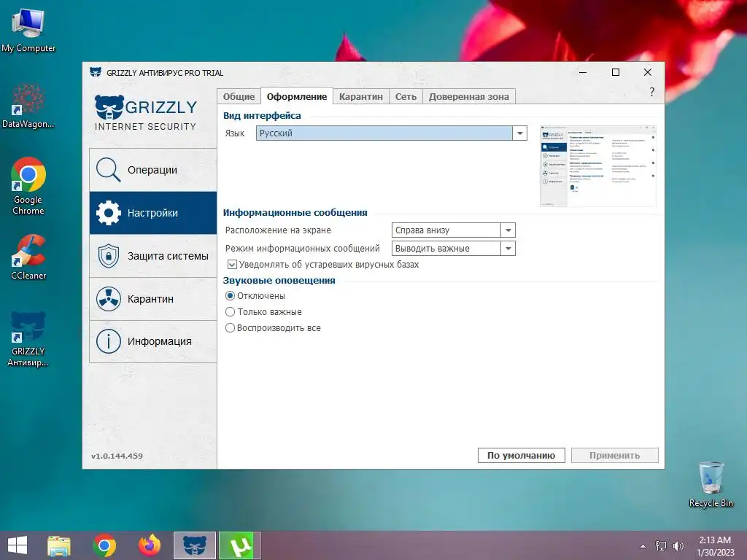
Task: Open the Операции section
Action: pyautogui.click(x=153, y=170)
